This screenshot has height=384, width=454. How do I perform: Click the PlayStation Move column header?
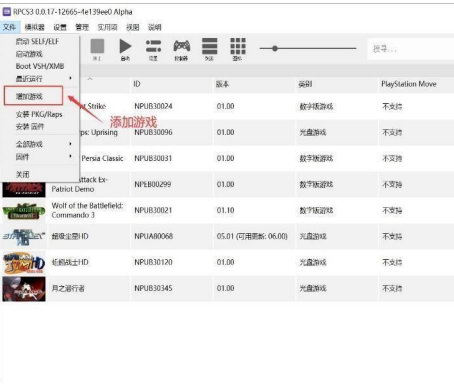(409, 84)
